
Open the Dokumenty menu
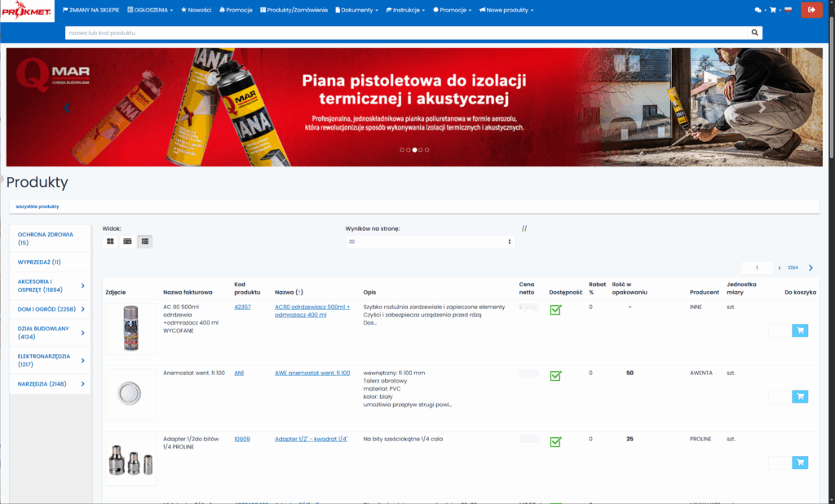[x=357, y=10]
